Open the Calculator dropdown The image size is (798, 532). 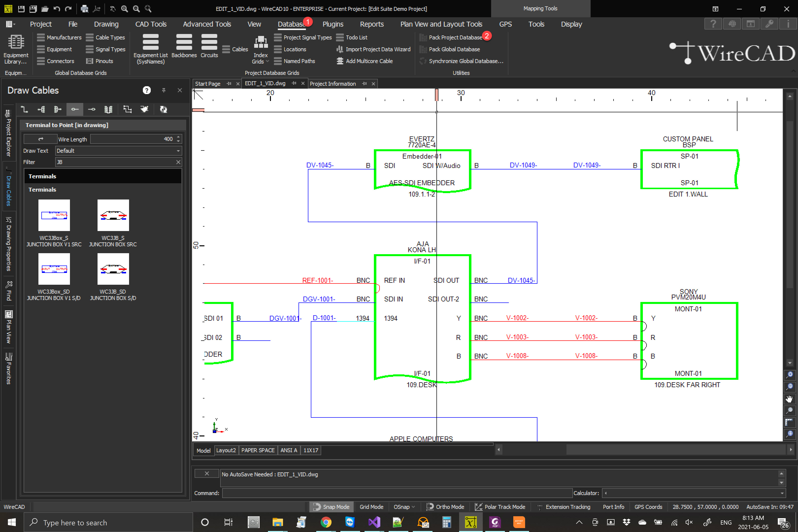782,493
